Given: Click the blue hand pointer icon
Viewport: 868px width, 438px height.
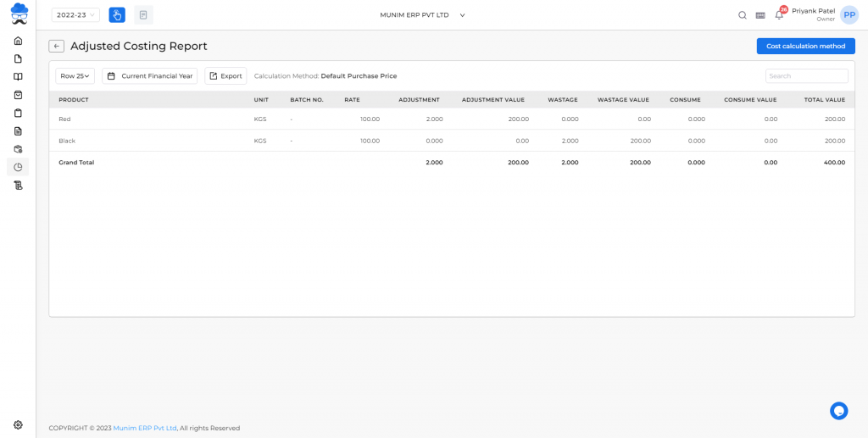Looking at the screenshot, I should click(117, 15).
